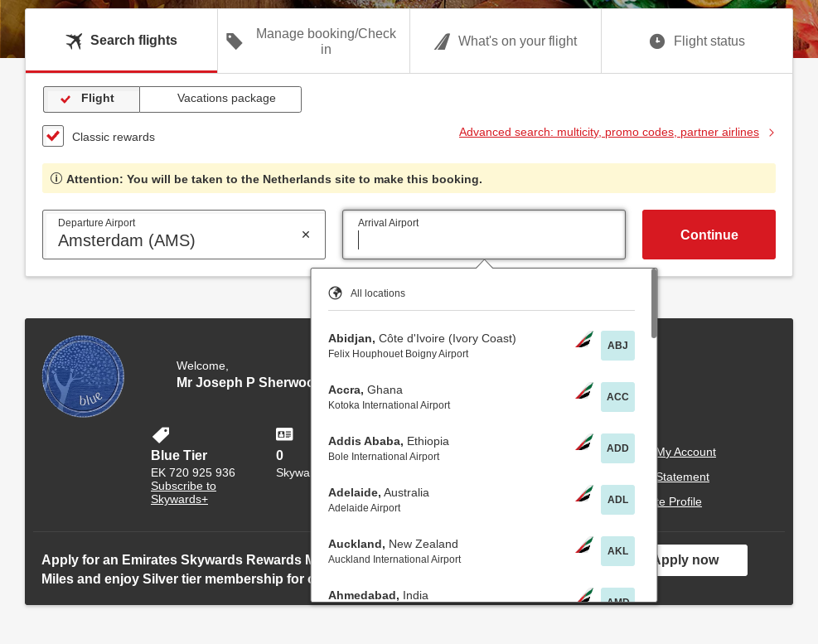Click the ADD airport code badge
This screenshot has width=818, height=644.
click(617, 448)
